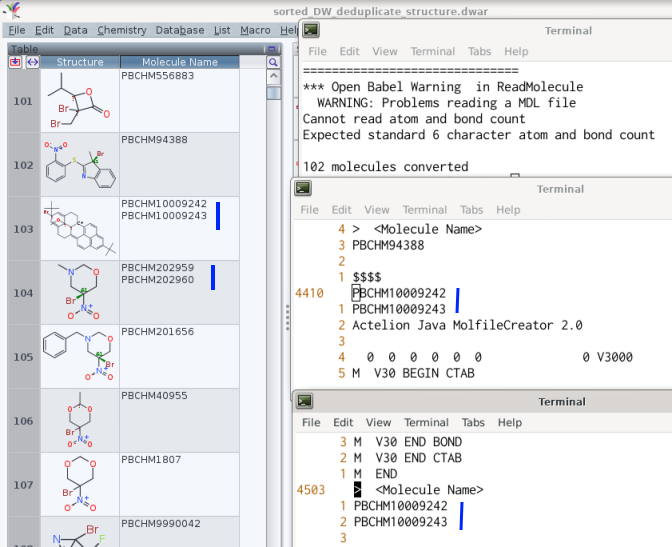Click the top Terminal window icon

[312, 31]
